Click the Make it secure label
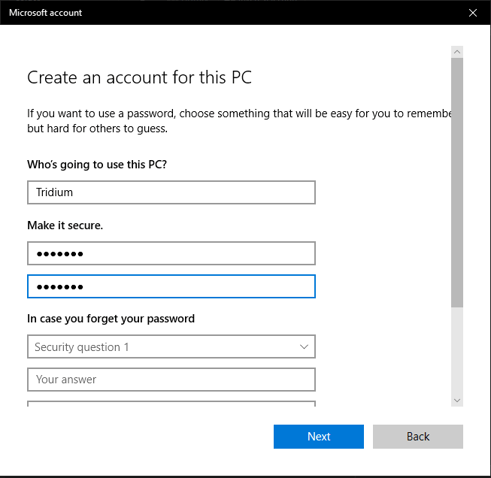Screen dimensions: 491x478 point(65,225)
